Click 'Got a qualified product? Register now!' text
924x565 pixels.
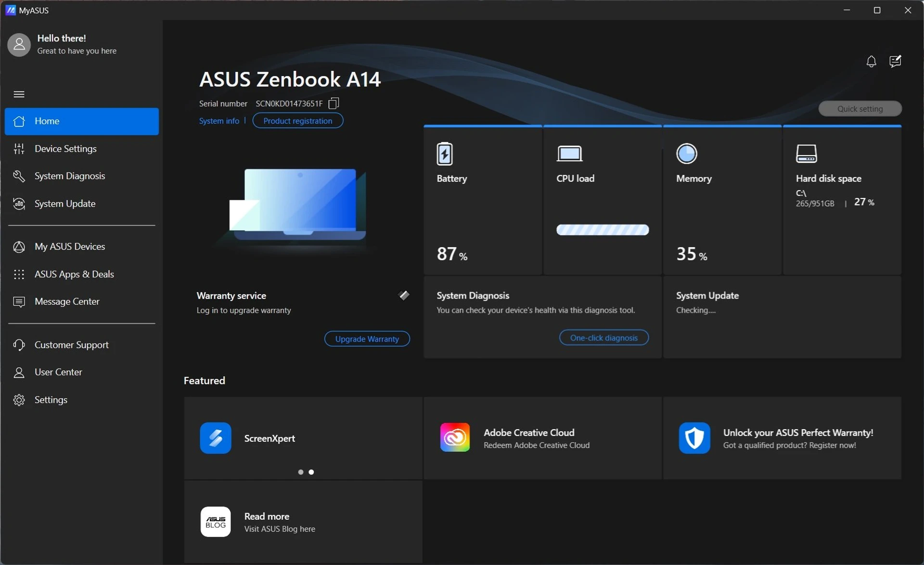(789, 446)
